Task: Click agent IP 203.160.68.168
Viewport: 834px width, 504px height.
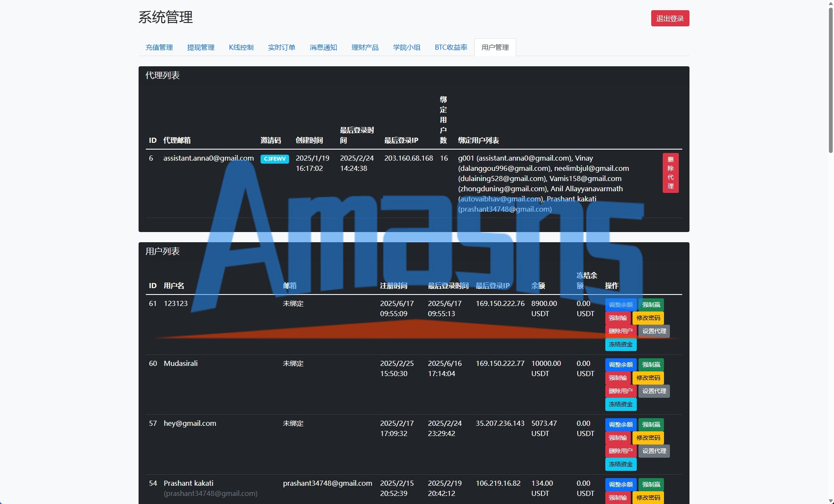Action: pos(408,158)
